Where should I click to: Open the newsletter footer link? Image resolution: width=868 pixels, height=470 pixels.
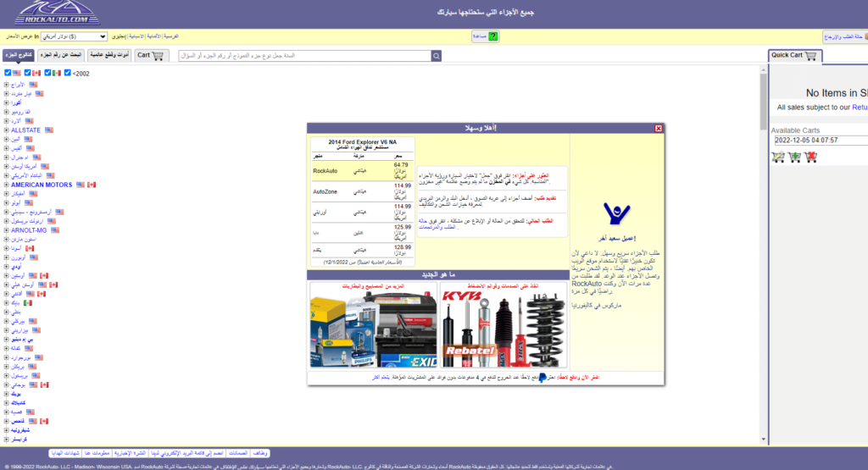[x=131, y=453]
